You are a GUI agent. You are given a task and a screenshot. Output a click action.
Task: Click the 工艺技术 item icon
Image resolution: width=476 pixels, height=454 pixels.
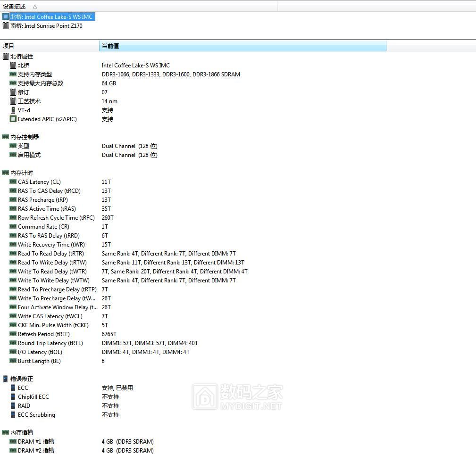(13, 101)
